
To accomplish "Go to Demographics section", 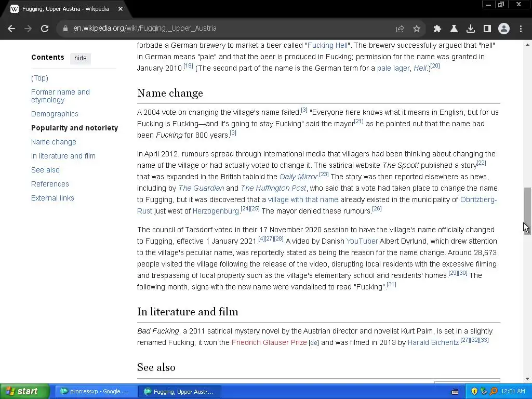I will click(55, 114).
